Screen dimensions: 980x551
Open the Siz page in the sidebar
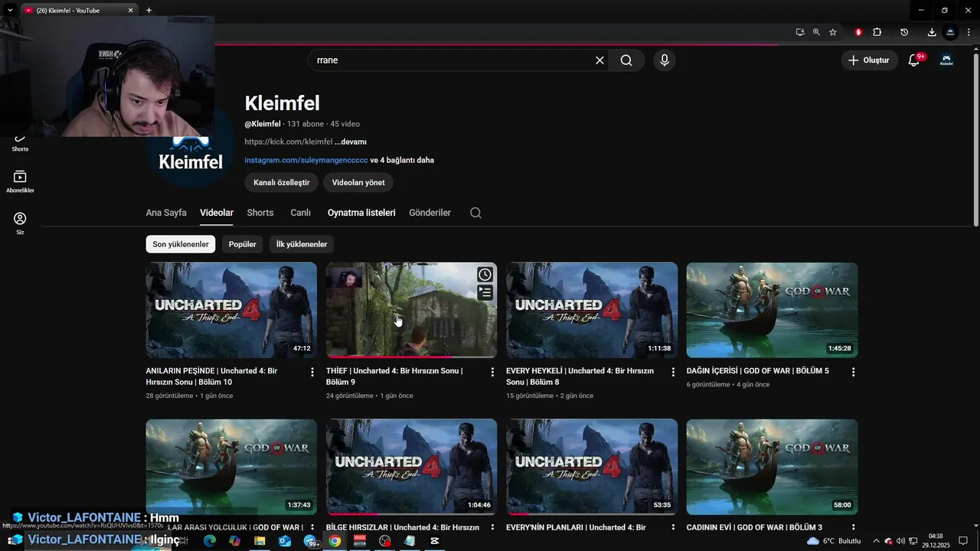(20, 223)
